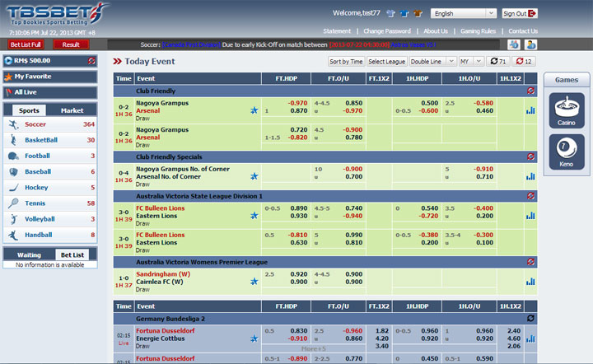Open the Gaming Rules link
The width and height of the screenshot is (593, 364).
(478, 31)
